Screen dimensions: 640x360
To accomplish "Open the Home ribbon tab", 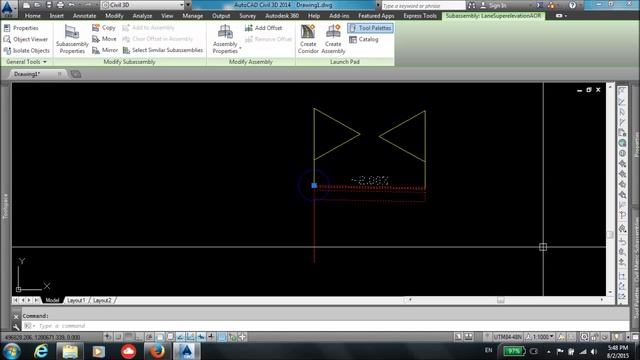I will (33, 16).
